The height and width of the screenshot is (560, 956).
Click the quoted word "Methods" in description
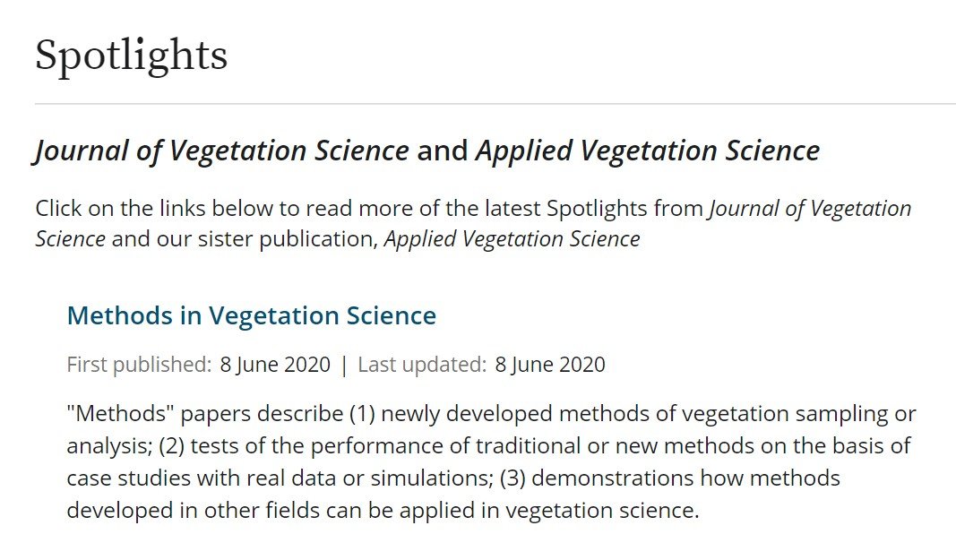[121, 414]
